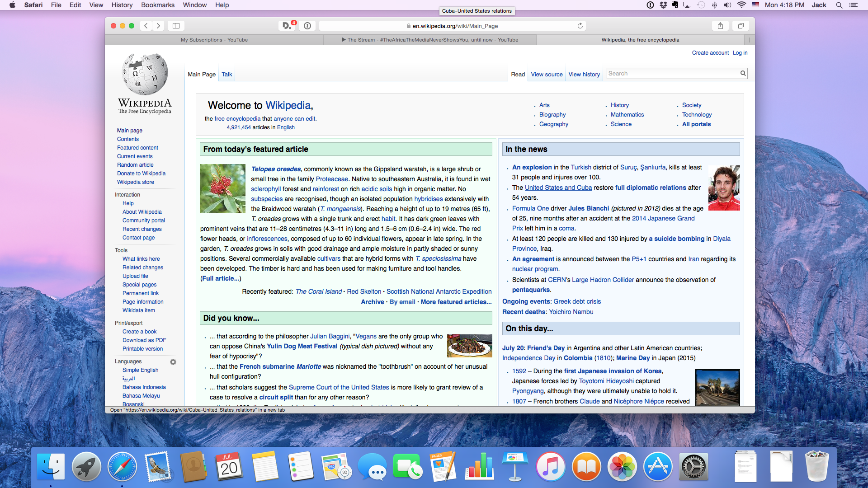Open the Bookmarks menu
This screenshot has width=868, height=488.
coord(158,5)
